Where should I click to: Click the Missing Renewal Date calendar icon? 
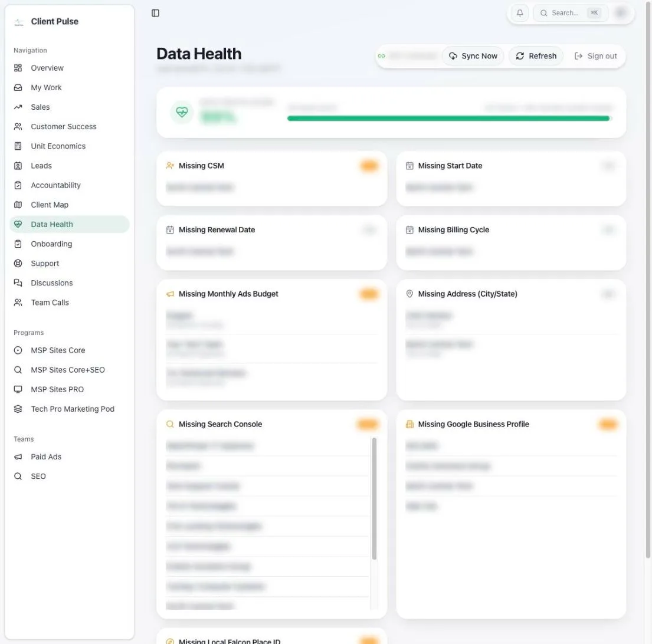pyautogui.click(x=170, y=229)
